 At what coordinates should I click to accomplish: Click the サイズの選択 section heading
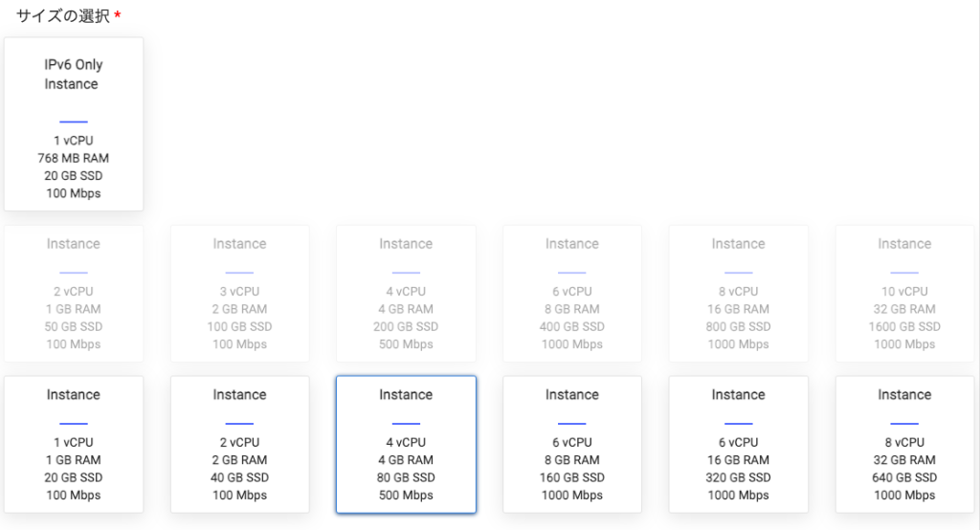pos(63,16)
